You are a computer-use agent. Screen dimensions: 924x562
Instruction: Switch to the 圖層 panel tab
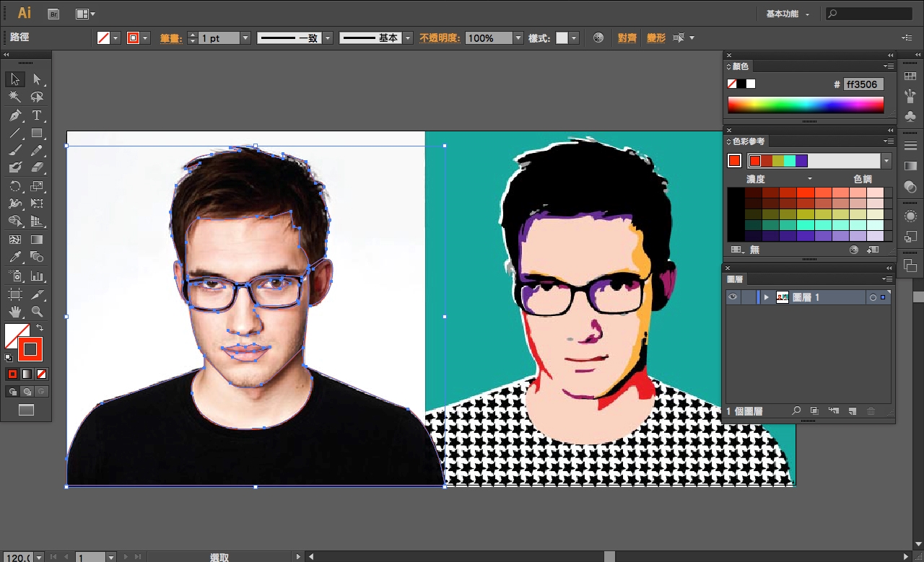coord(736,279)
